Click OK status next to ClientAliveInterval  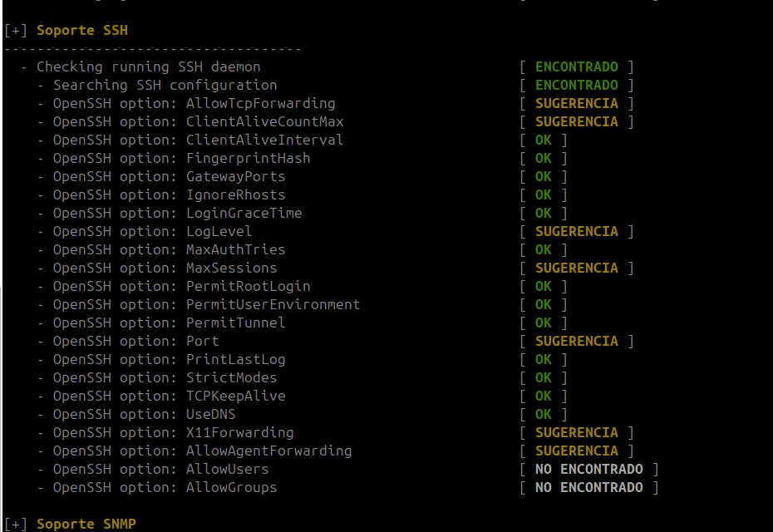point(543,140)
